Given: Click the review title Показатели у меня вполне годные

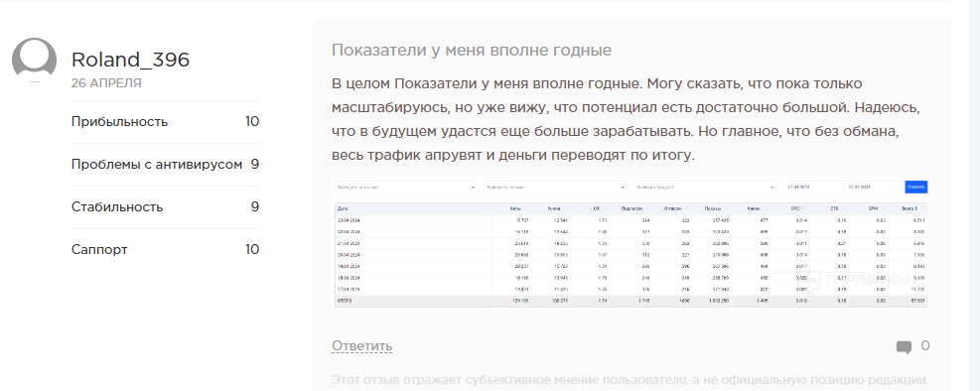Looking at the screenshot, I should point(472,50).
